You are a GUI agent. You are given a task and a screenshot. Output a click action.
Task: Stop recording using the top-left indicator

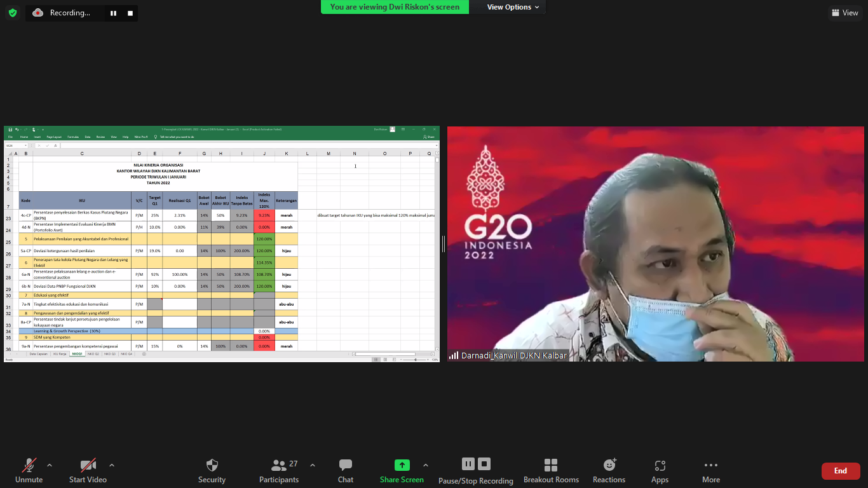tap(130, 13)
